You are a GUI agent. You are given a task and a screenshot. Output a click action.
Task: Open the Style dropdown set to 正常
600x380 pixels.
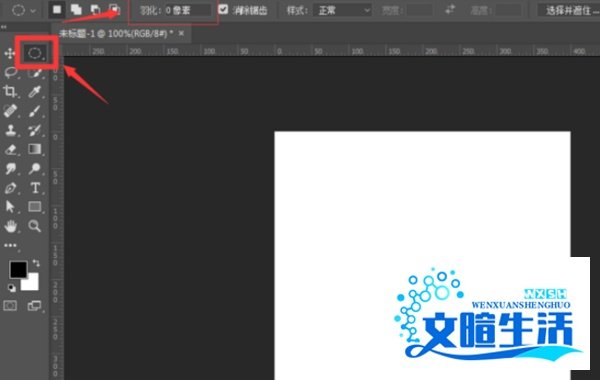(x=342, y=10)
